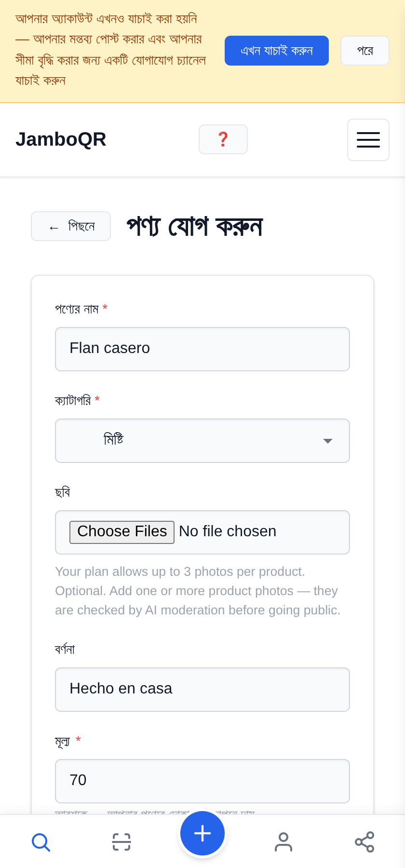Open the profile person icon
405x868 pixels.
pyautogui.click(x=283, y=842)
